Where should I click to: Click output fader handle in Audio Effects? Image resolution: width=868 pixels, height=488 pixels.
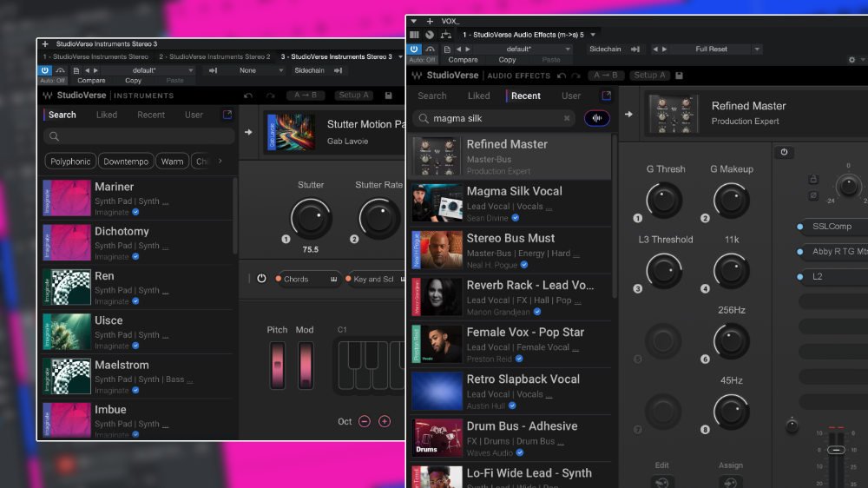(836, 450)
